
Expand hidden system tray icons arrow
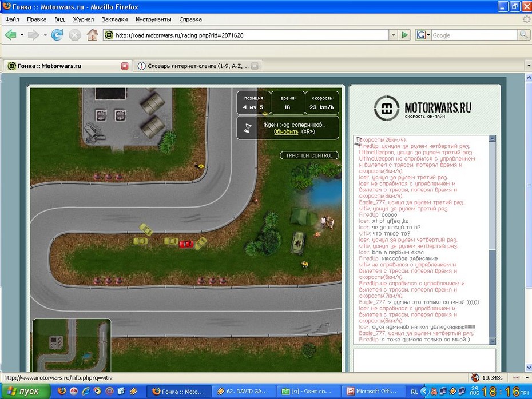(x=424, y=392)
